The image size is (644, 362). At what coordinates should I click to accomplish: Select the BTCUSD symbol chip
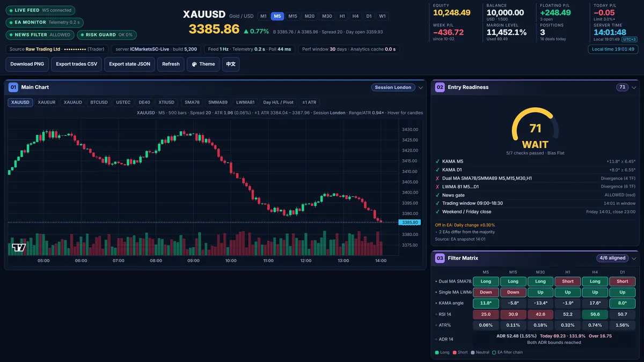(99, 102)
